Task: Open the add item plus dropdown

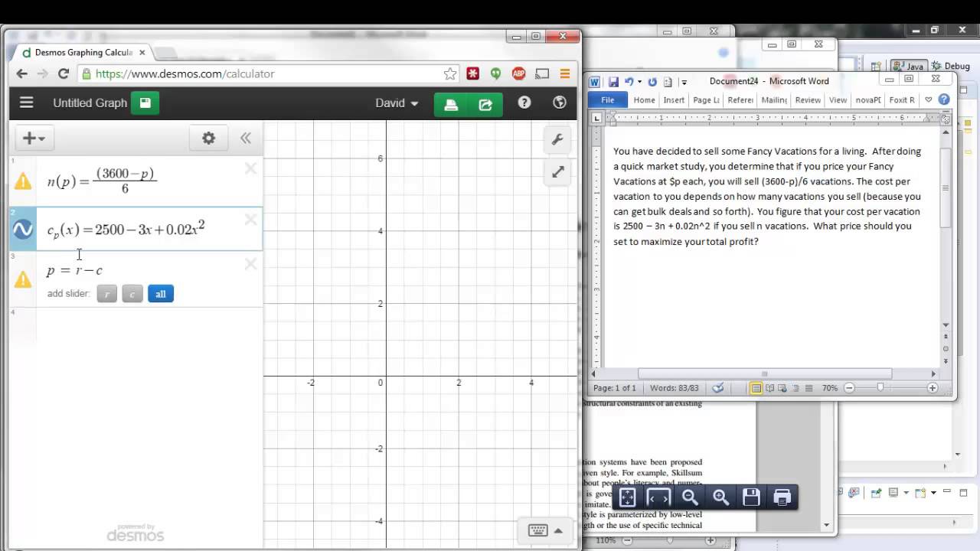Action: click(34, 138)
